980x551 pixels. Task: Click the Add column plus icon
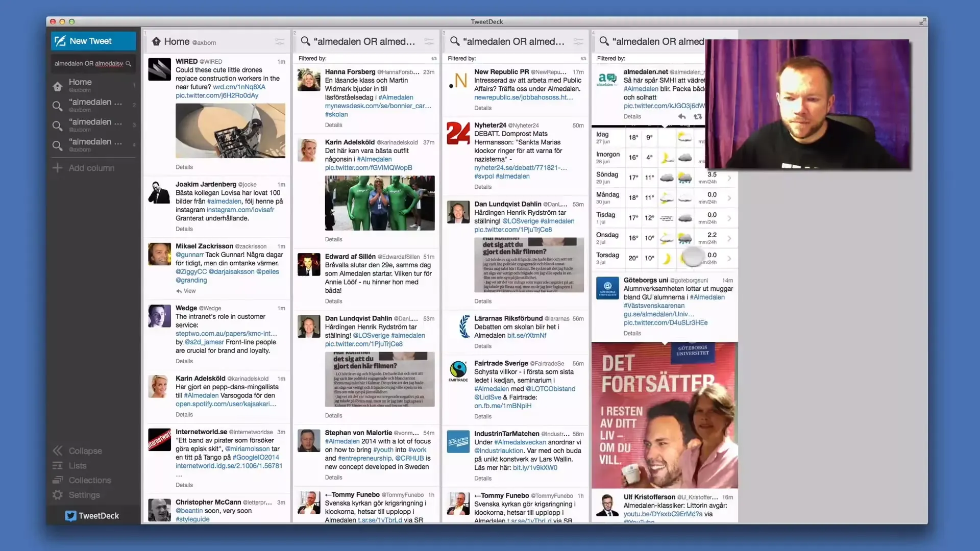(58, 167)
